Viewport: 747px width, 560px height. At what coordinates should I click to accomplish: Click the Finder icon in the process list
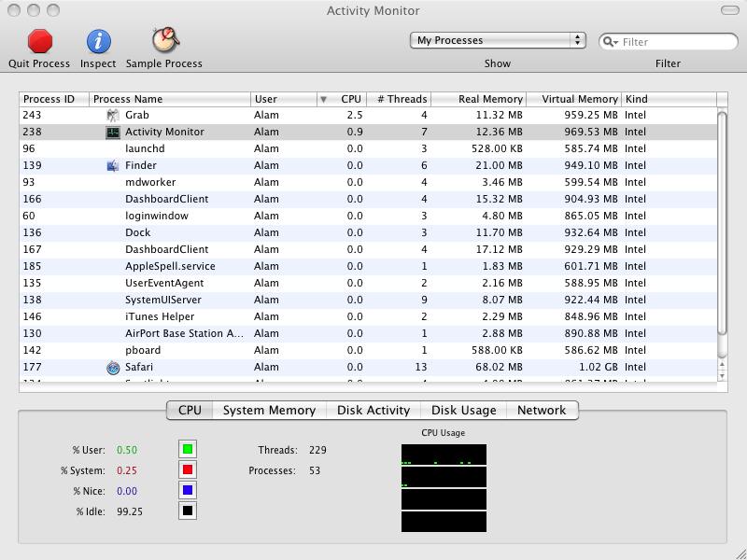point(113,166)
